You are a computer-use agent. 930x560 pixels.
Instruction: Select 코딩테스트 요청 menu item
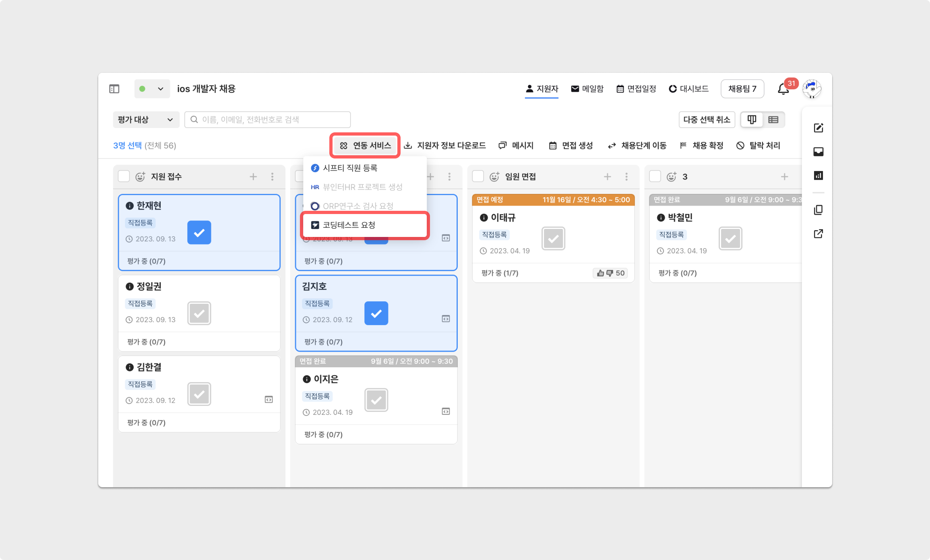coord(349,225)
